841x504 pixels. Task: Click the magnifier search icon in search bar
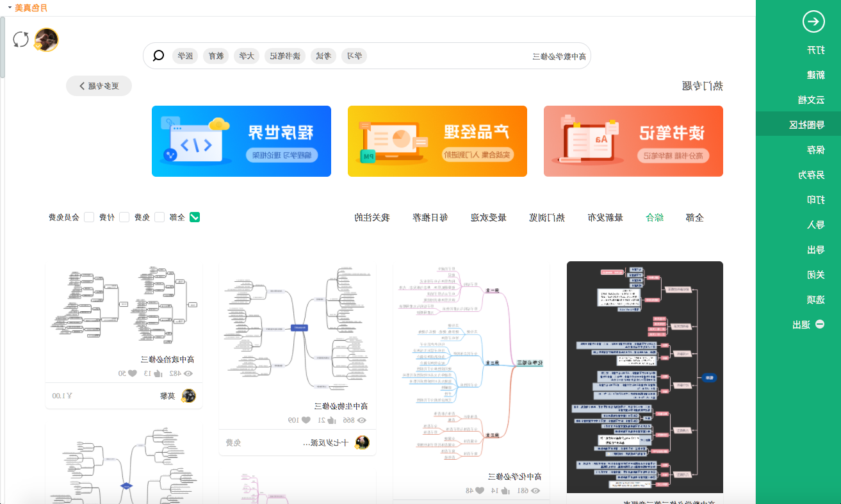[158, 56]
